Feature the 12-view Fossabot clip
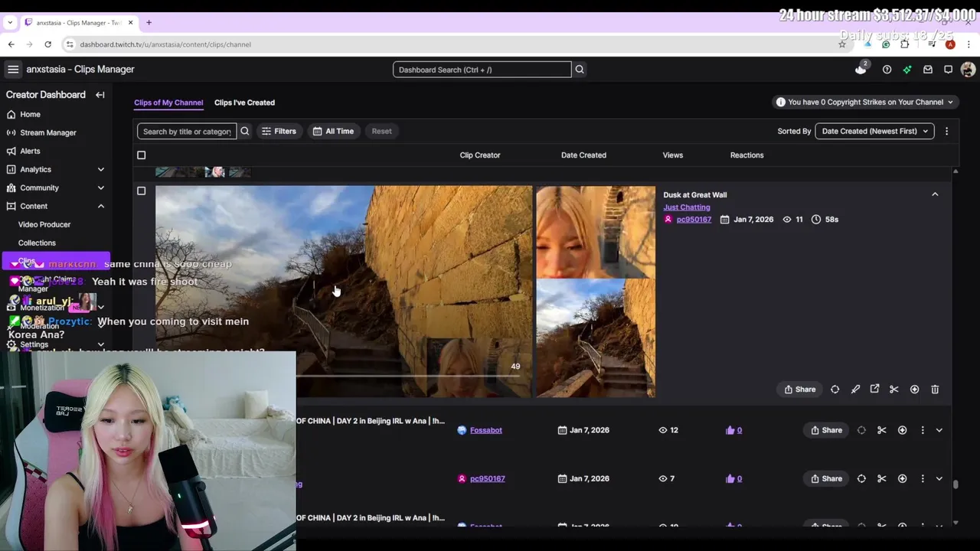The width and height of the screenshot is (980, 551). (x=902, y=430)
